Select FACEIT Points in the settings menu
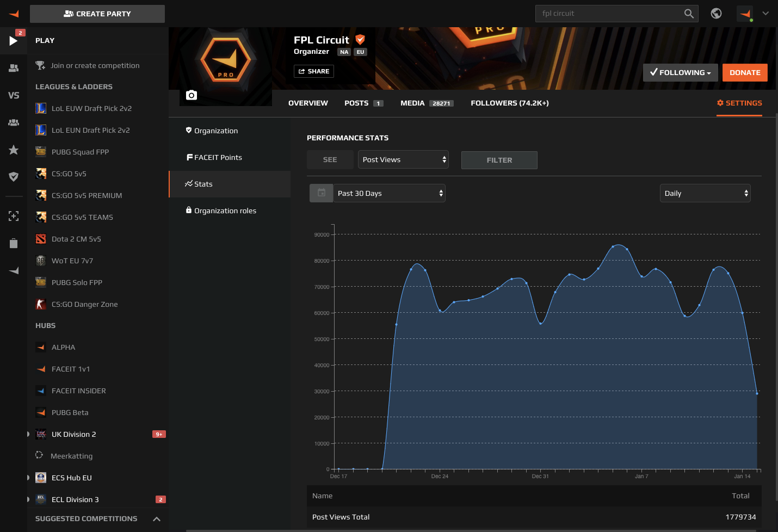 (x=230, y=157)
